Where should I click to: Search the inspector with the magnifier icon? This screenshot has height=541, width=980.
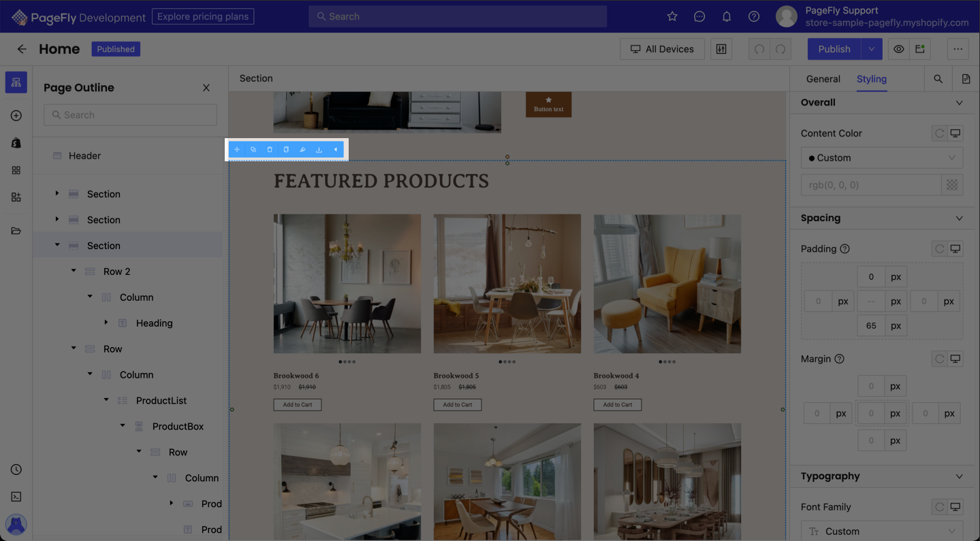click(938, 79)
